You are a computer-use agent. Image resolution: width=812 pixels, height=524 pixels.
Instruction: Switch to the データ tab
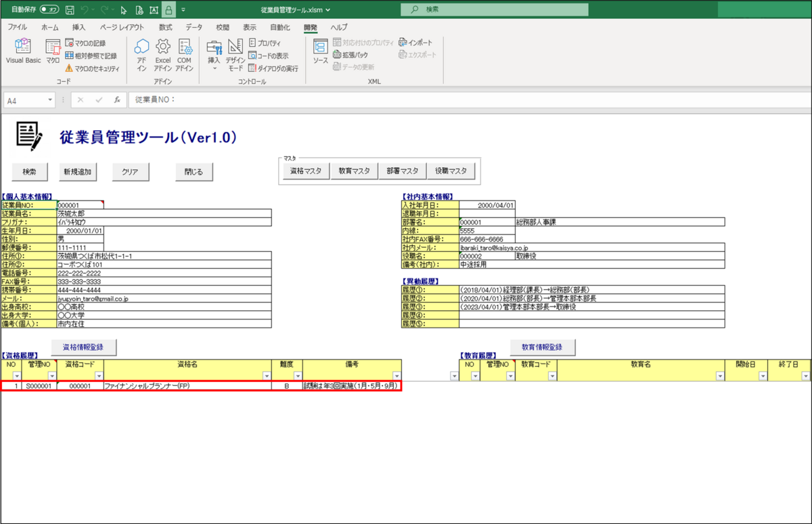pos(194,27)
